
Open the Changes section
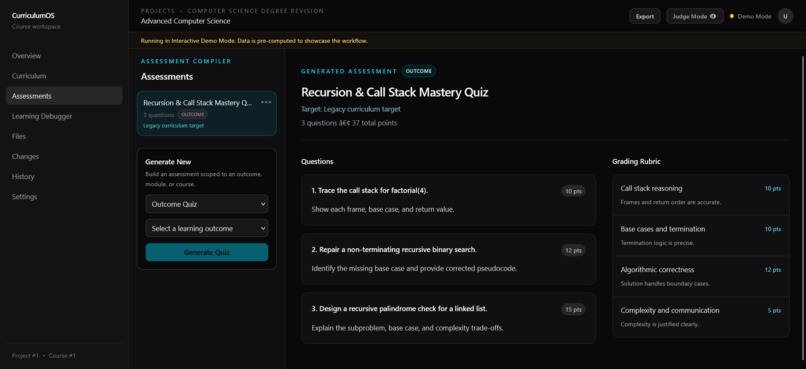coord(64,156)
